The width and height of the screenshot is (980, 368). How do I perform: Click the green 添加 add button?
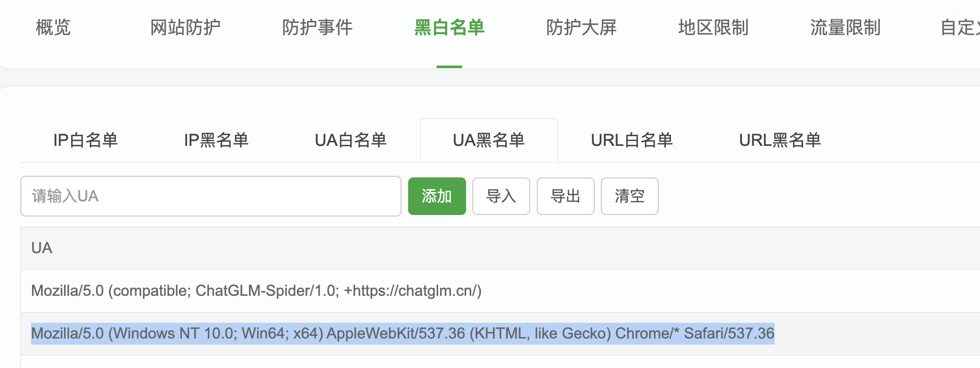(x=437, y=196)
